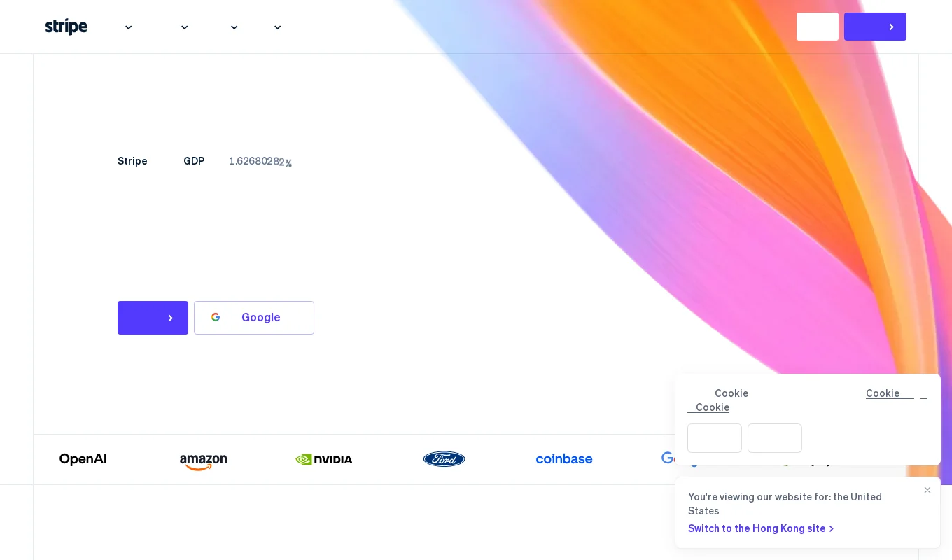Switch to the Hong Kong site

coord(761,528)
